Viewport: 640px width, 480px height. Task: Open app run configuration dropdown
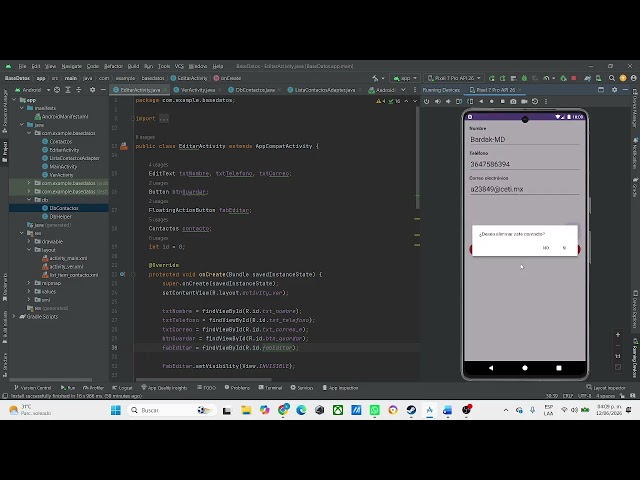coord(405,78)
